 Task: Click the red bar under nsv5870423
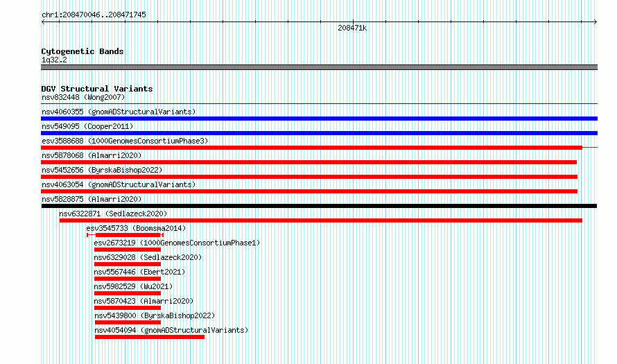(x=128, y=308)
